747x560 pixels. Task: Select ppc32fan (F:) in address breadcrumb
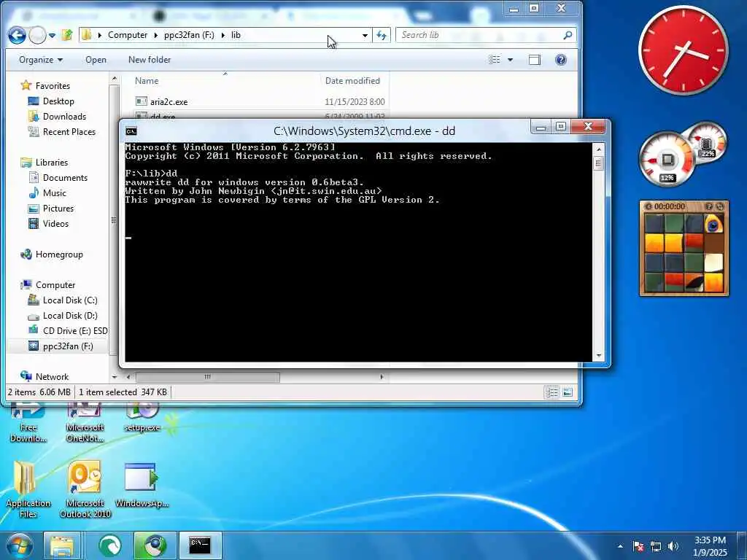[x=189, y=35]
